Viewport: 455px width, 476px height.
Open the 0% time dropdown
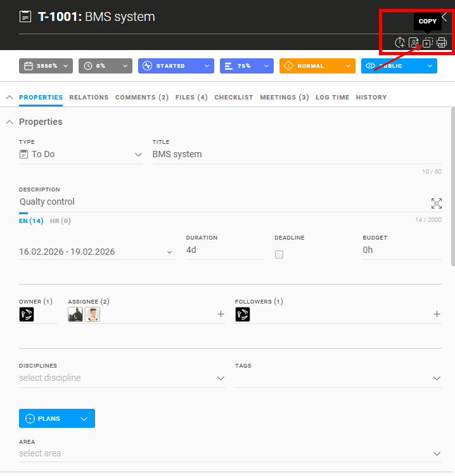pos(105,66)
